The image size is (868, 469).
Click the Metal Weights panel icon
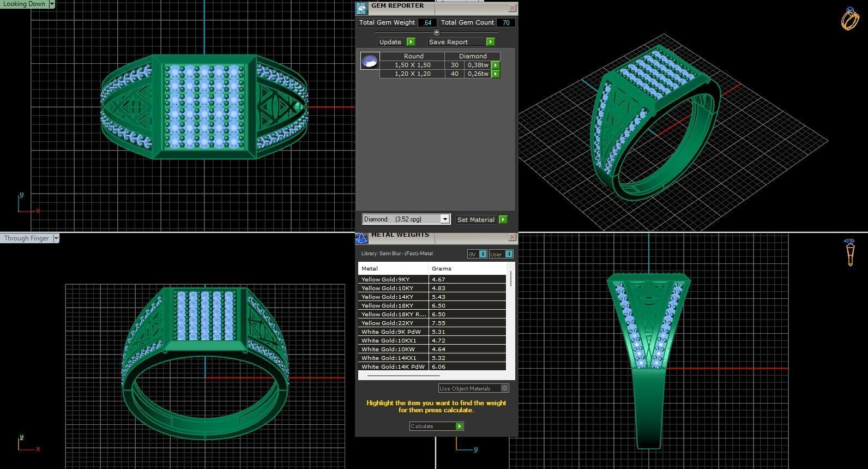click(361, 238)
